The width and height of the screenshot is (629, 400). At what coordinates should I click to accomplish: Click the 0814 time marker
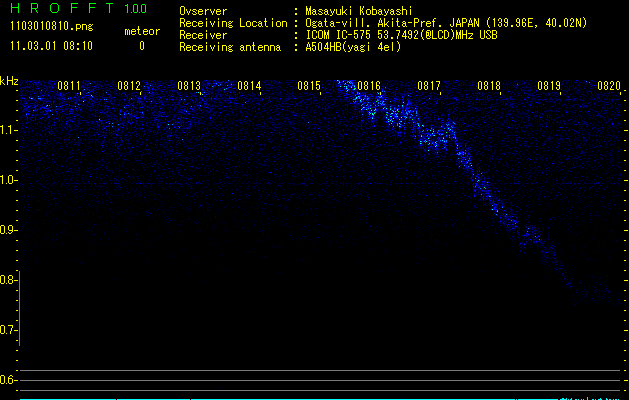pyautogui.click(x=249, y=86)
